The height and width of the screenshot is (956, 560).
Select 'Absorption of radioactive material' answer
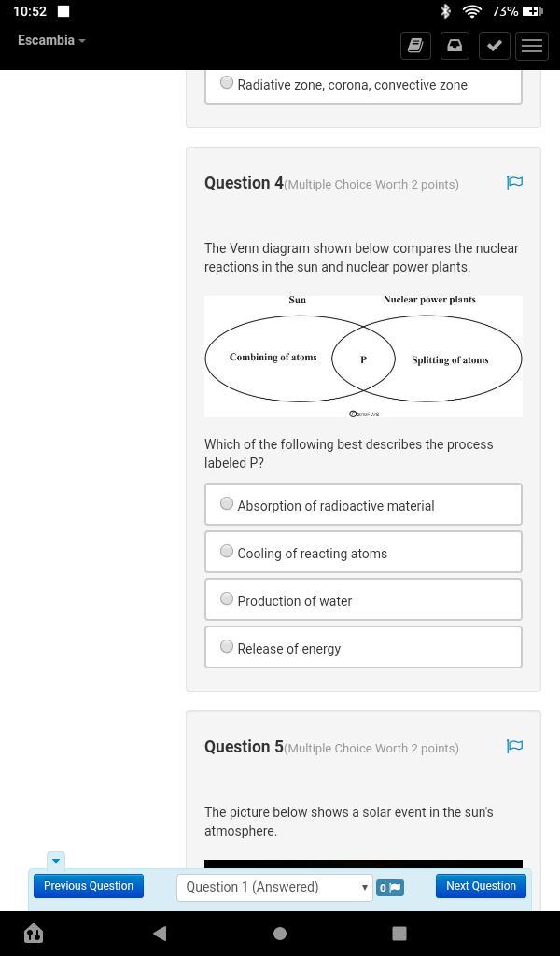(x=227, y=504)
